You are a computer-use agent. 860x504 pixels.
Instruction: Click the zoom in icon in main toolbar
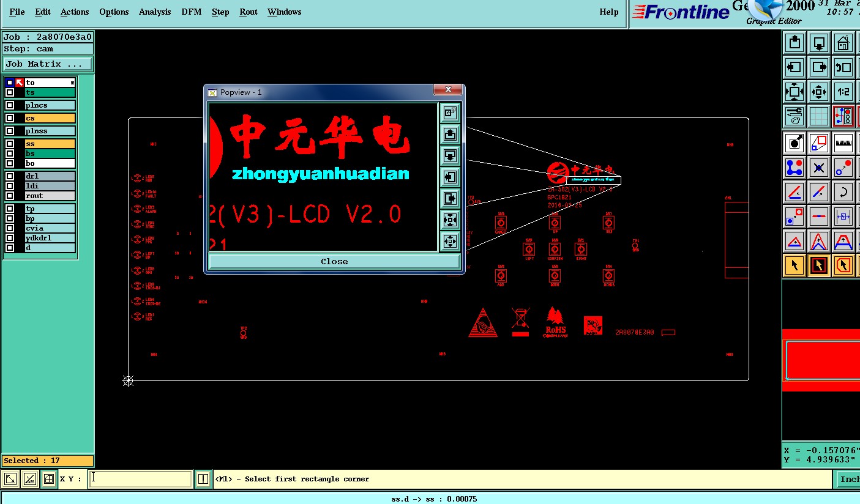click(795, 92)
